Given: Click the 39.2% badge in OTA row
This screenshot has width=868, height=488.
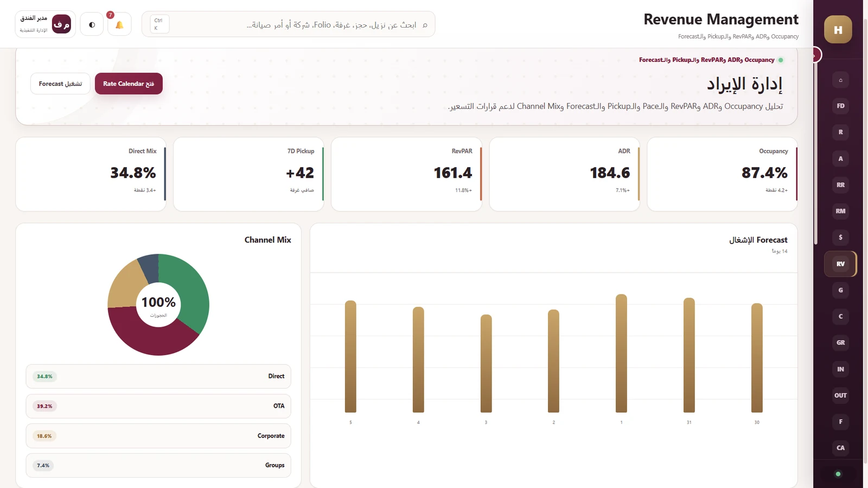Looking at the screenshot, I should click(x=44, y=406).
